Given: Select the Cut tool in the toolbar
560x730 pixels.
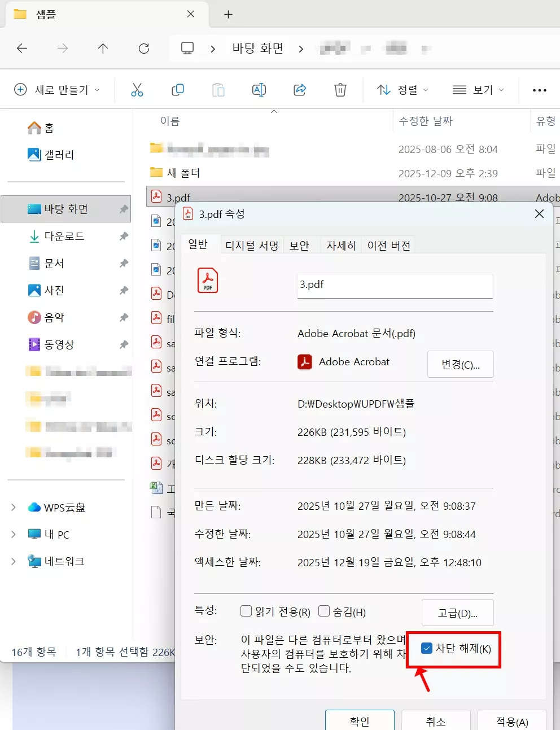Looking at the screenshot, I should 137,89.
